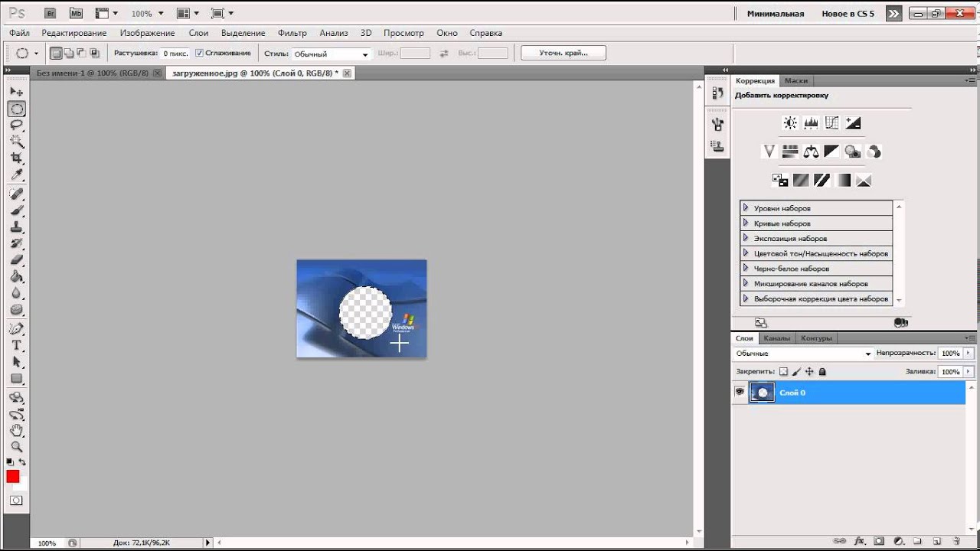This screenshot has width=980, height=551.
Task: Expand the Уровни наборов presets
Action: 746,207
